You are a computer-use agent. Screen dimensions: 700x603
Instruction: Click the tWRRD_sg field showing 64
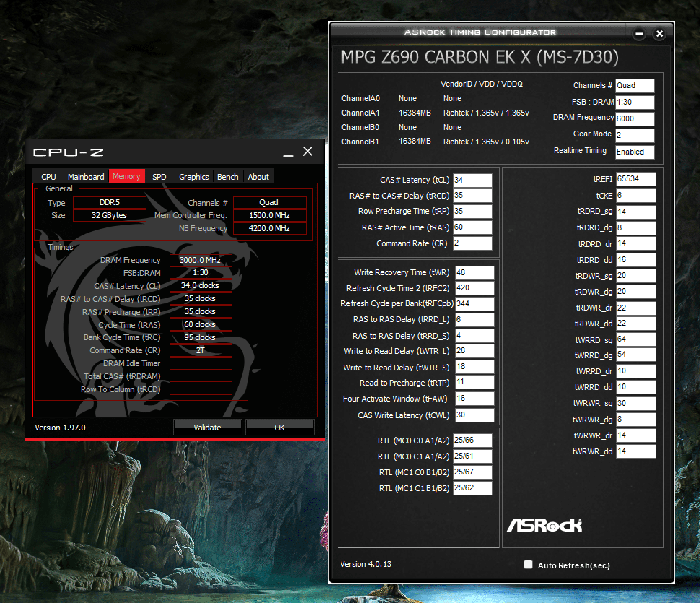click(636, 339)
